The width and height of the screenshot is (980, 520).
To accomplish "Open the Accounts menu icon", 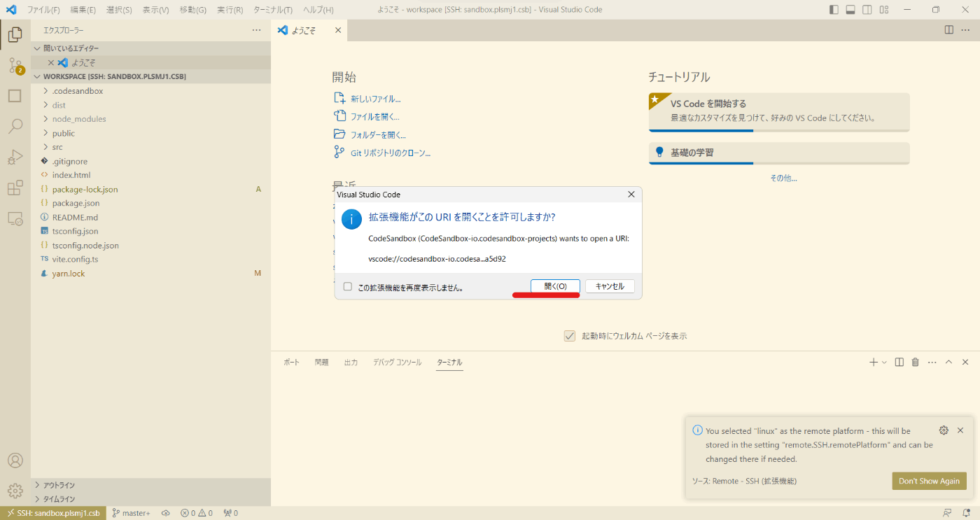I will tap(15, 461).
